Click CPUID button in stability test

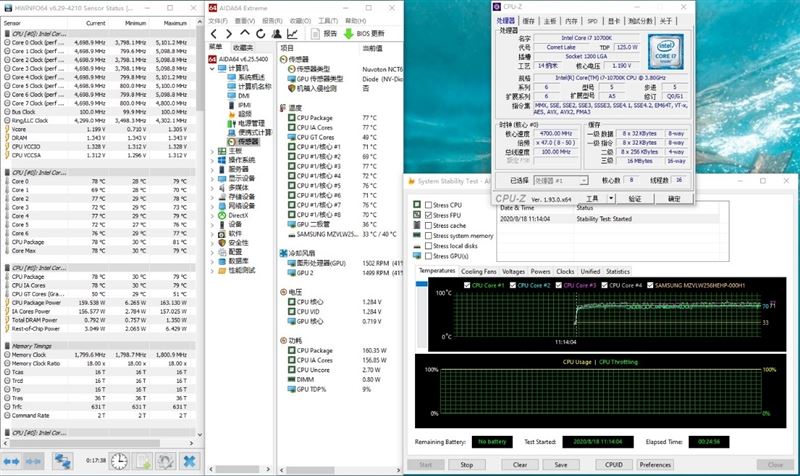pyautogui.click(x=613, y=465)
